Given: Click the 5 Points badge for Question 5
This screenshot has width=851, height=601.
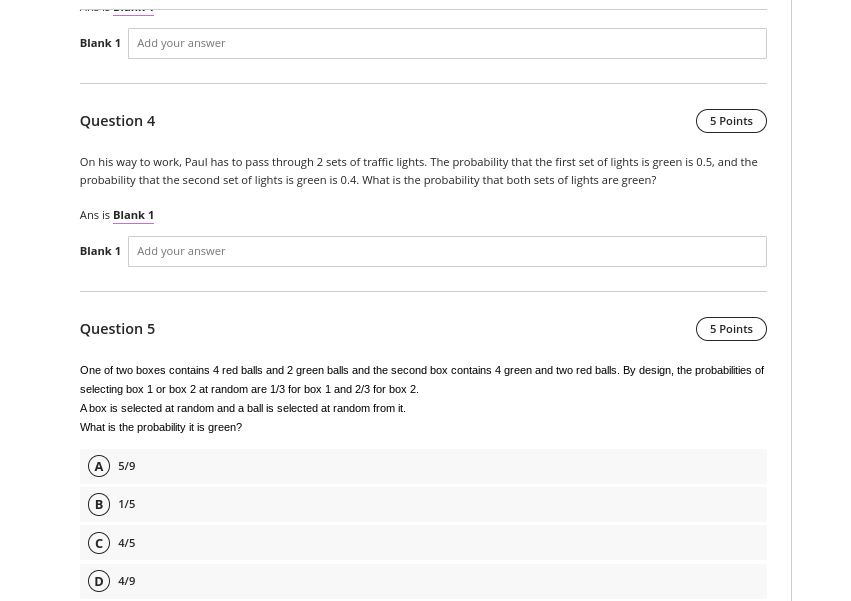Looking at the screenshot, I should coord(731,329).
